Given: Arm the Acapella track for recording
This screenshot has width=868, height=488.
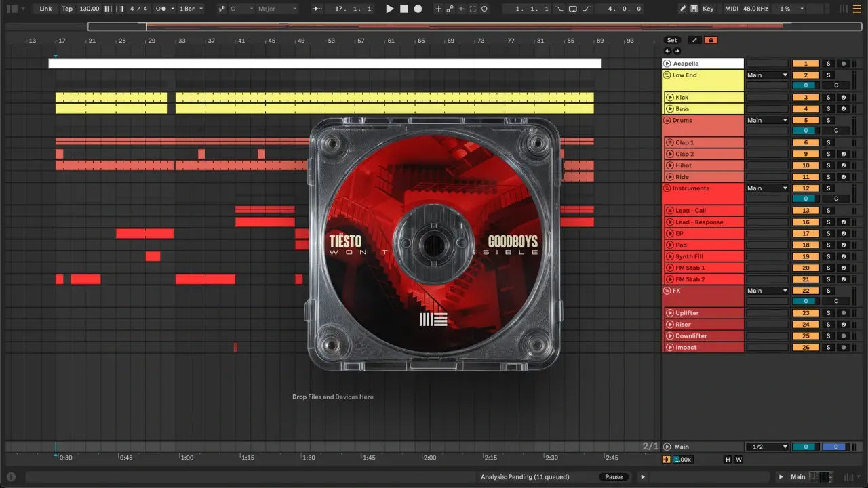Looking at the screenshot, I should (x=844, y=64).
